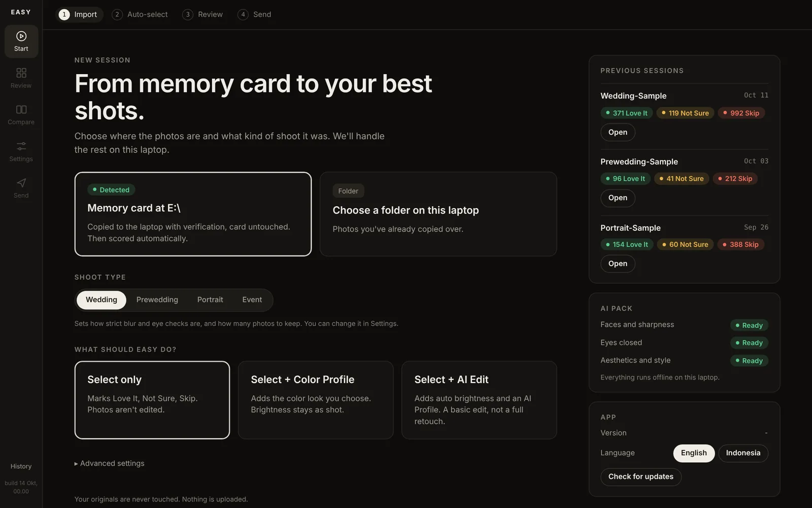The width and height of the screenshot is (812, 508).
Task: Choose the Select + AI Edit card
Action: point(479,400)
